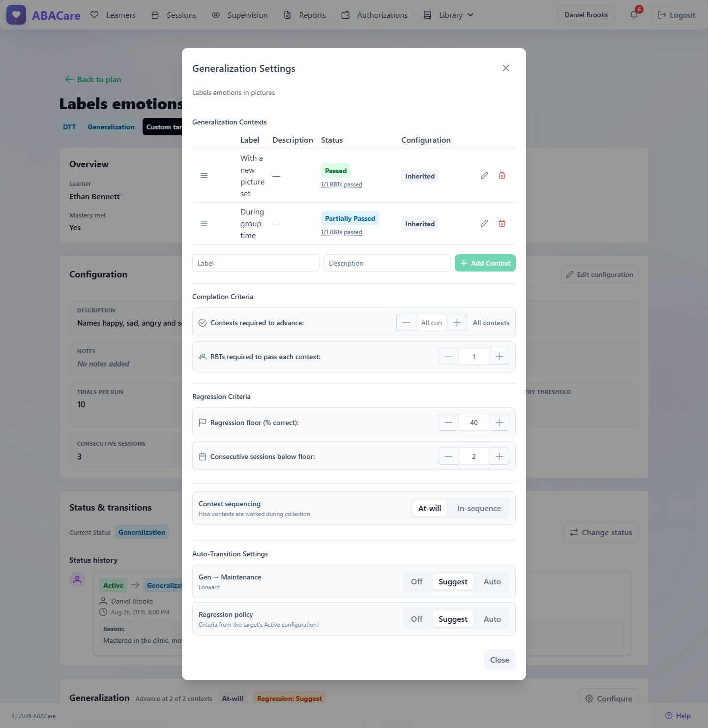Screen dimensions: 708x728
Task: Click the ABACare heart logo
Action: [x=16, y=15]
